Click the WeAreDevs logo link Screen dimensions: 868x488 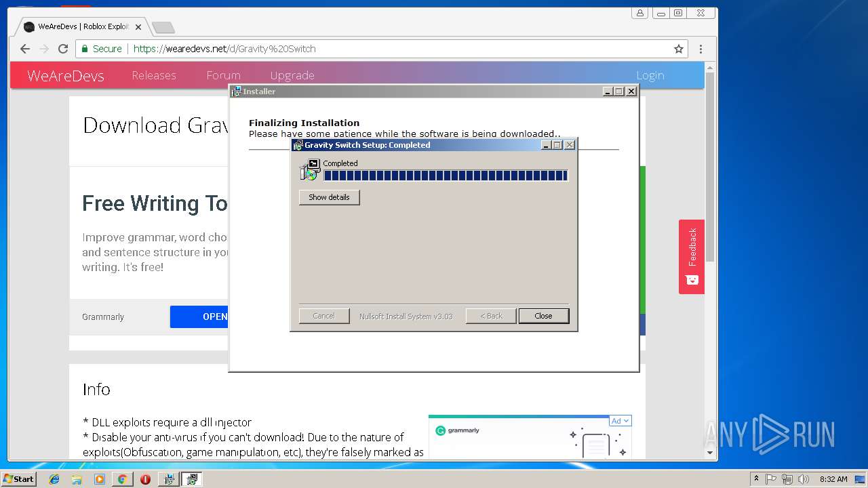click(x=66, y=75)
